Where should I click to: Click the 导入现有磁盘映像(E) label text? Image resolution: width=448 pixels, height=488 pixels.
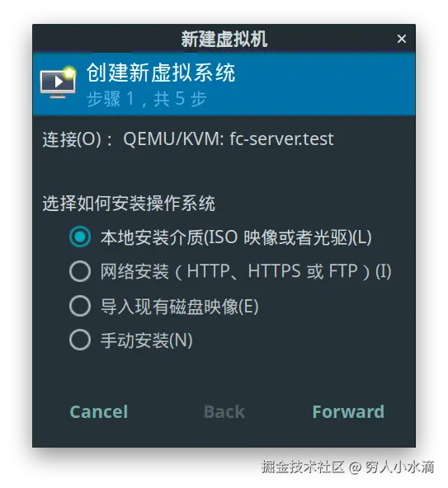180,307
